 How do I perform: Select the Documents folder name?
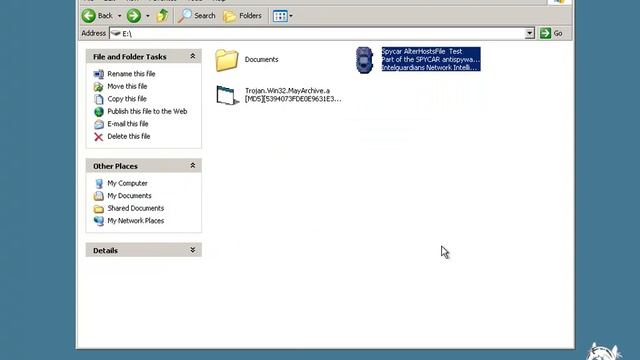tap(261, 60)
